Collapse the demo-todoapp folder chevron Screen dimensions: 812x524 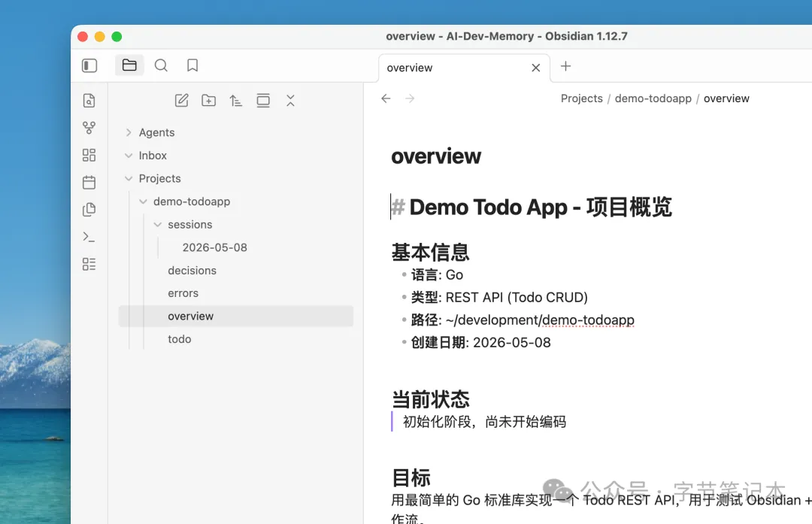point(143,201)
